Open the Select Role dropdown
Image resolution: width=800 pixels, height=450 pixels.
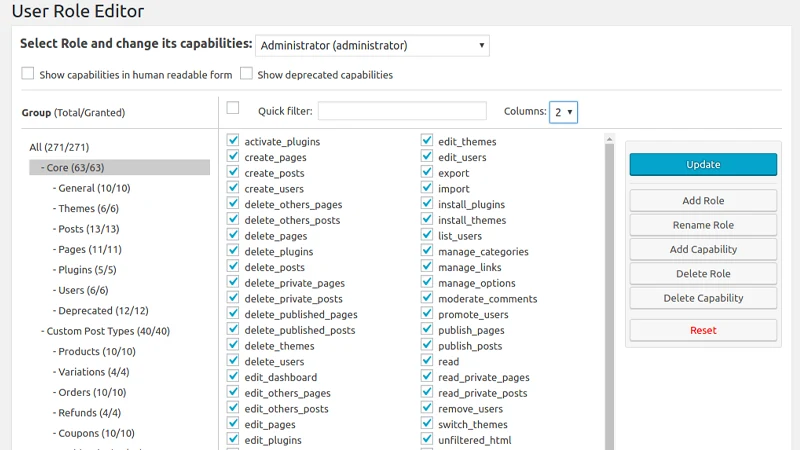pos(372,45)
